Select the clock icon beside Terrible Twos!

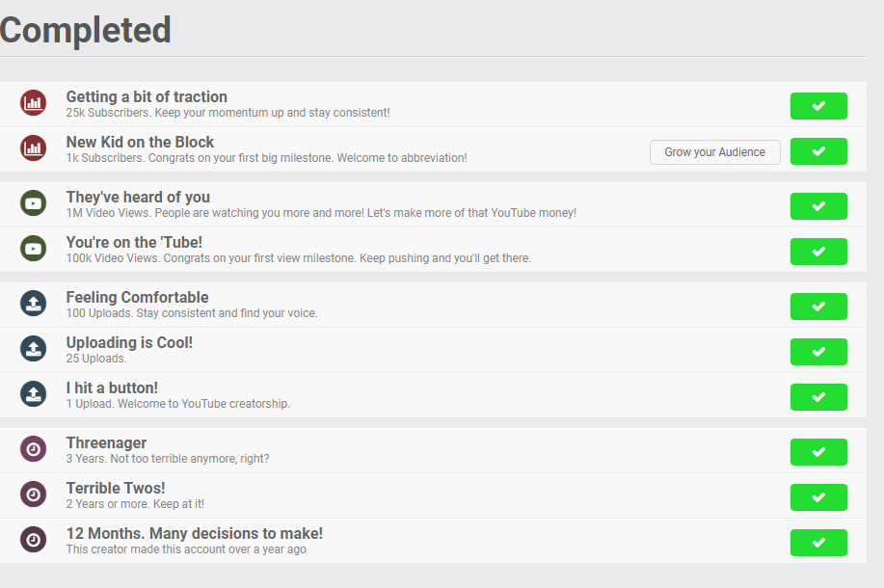tap(34, 494)
